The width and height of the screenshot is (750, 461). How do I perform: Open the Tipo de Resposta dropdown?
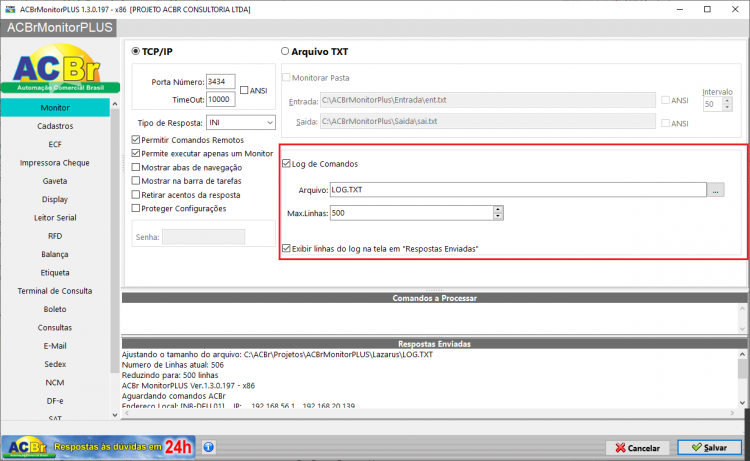[x=270, y=123]
